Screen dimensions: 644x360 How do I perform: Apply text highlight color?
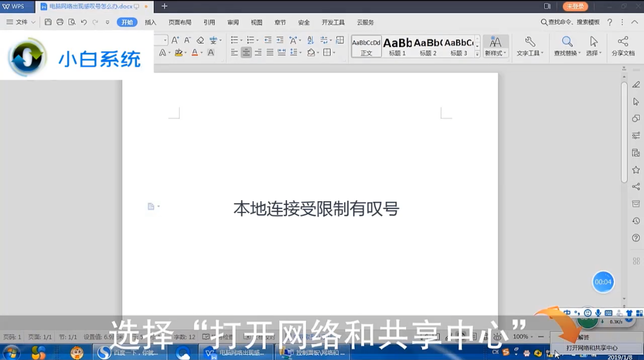pos(178,53)
